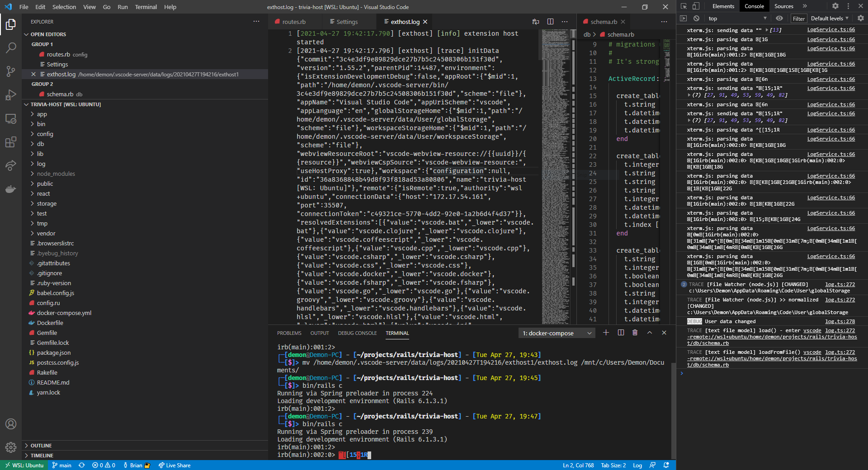868x470 pixels.
Task: Open the Search view in the activity bar
Action: (x=10, y=47)
